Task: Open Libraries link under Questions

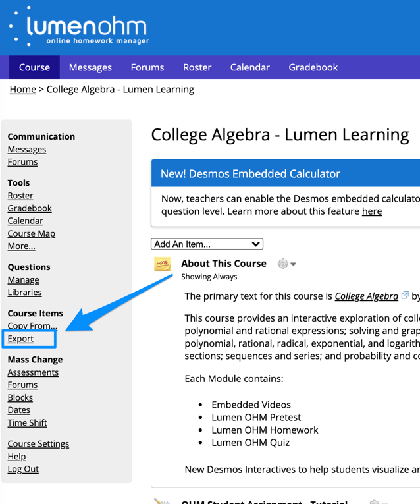Action: [x=24, y=292]
